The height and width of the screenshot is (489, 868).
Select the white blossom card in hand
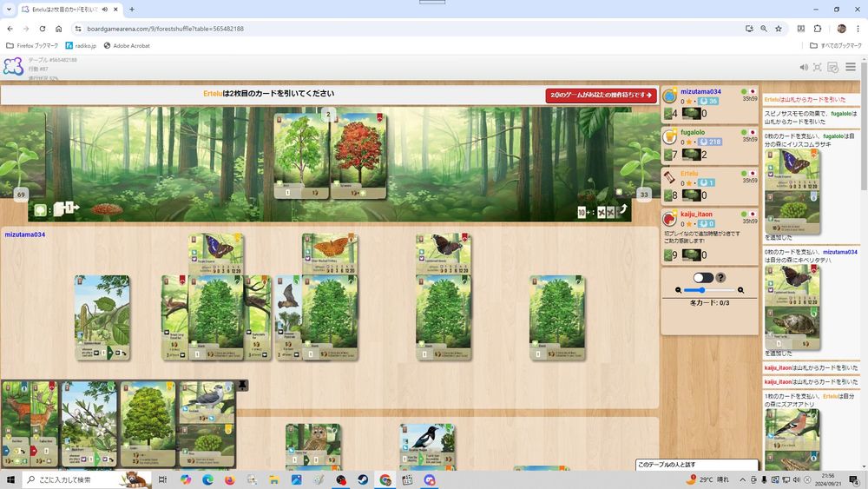pos(89,424)
